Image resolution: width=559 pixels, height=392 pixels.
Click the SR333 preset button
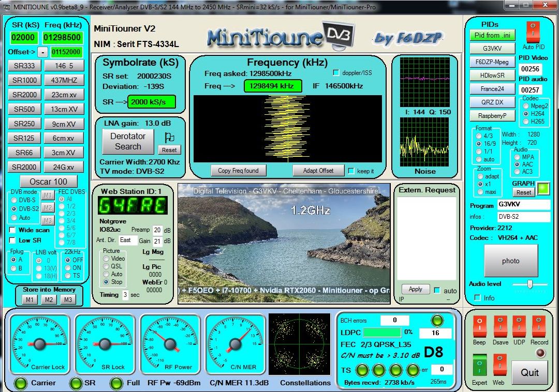point(24,66)
